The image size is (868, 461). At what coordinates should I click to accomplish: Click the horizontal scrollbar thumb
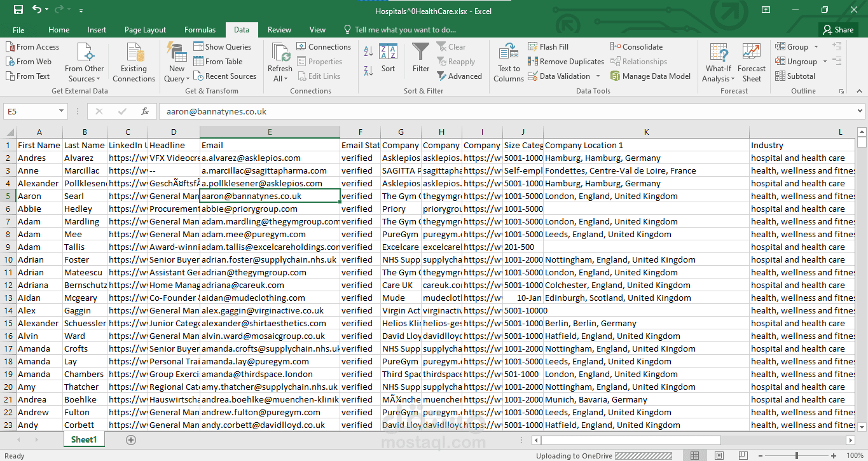coord(631,440)
